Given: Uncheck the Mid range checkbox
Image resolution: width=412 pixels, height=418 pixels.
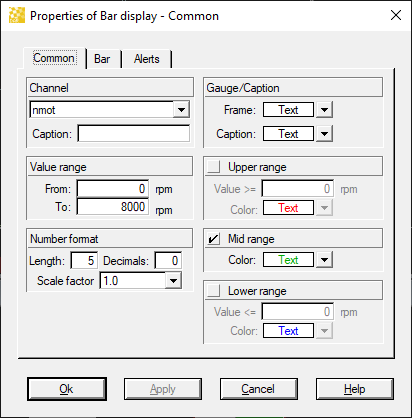Looking at the screenshot, I should point(213,239).
